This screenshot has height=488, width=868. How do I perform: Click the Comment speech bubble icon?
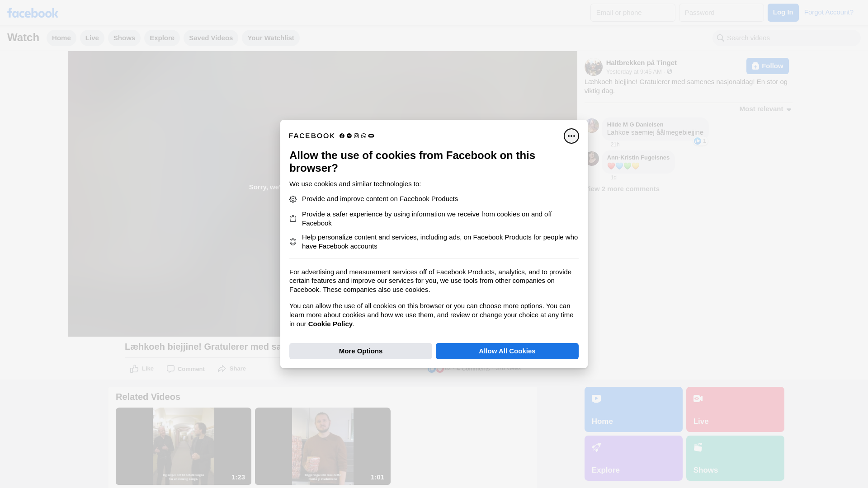pos(170,369)
